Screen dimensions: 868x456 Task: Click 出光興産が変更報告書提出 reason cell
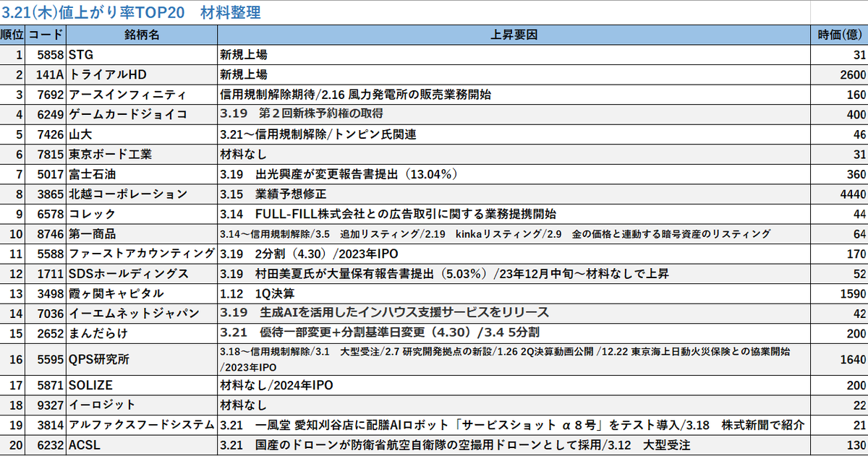(513, 173)
